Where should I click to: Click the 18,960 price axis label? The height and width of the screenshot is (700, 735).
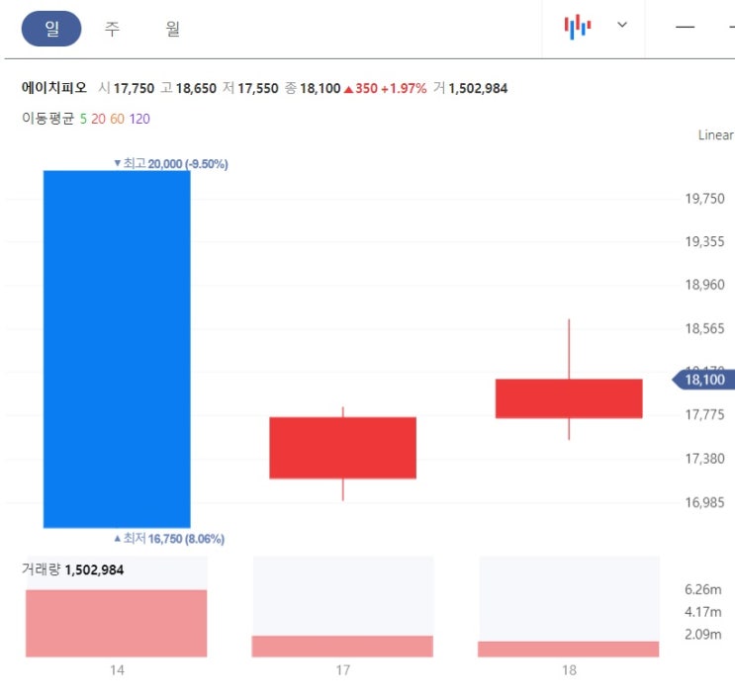tap(704, 285)
